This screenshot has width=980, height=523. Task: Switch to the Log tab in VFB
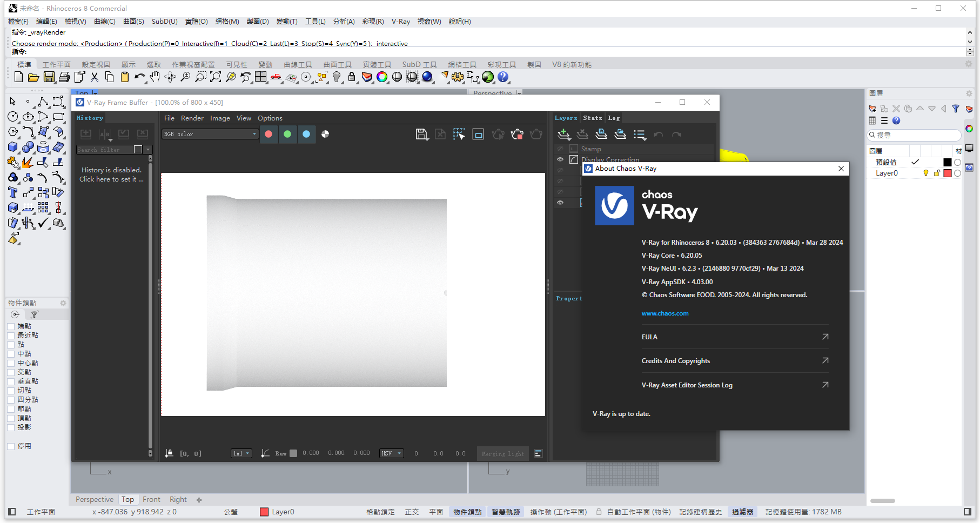tap(614, 118)
